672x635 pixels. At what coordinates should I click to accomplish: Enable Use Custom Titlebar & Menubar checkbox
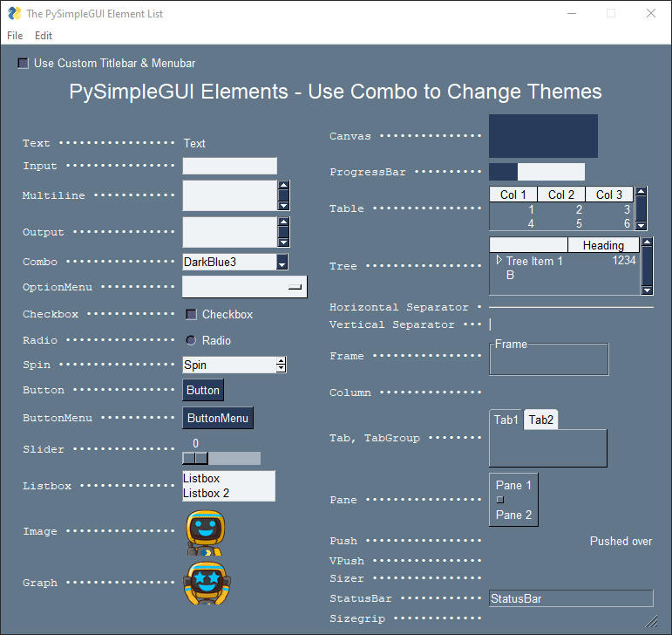pyautogui.click(x=23, y=63)
